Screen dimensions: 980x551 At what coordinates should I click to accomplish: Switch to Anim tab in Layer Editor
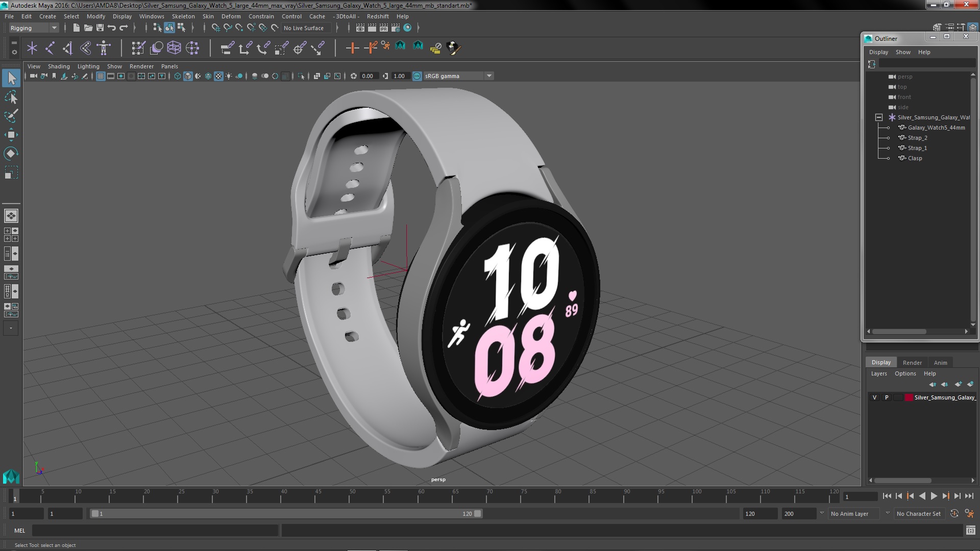(940, 363)
